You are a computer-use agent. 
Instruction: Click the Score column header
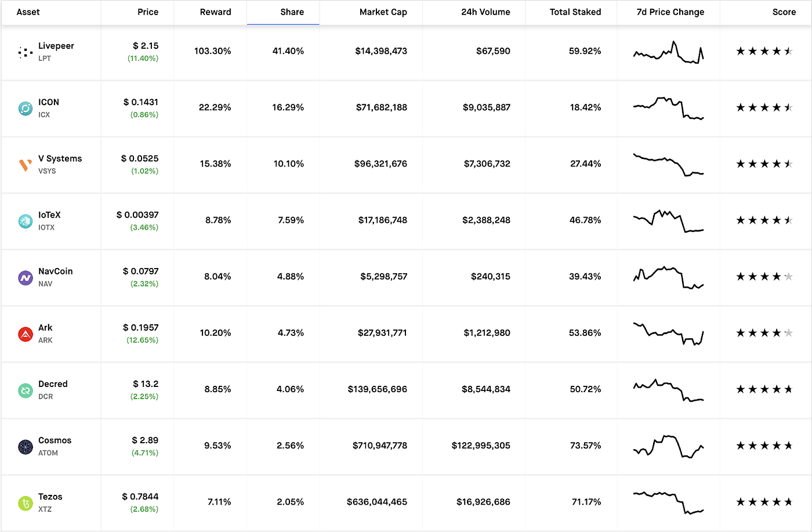tap(784, 12)
